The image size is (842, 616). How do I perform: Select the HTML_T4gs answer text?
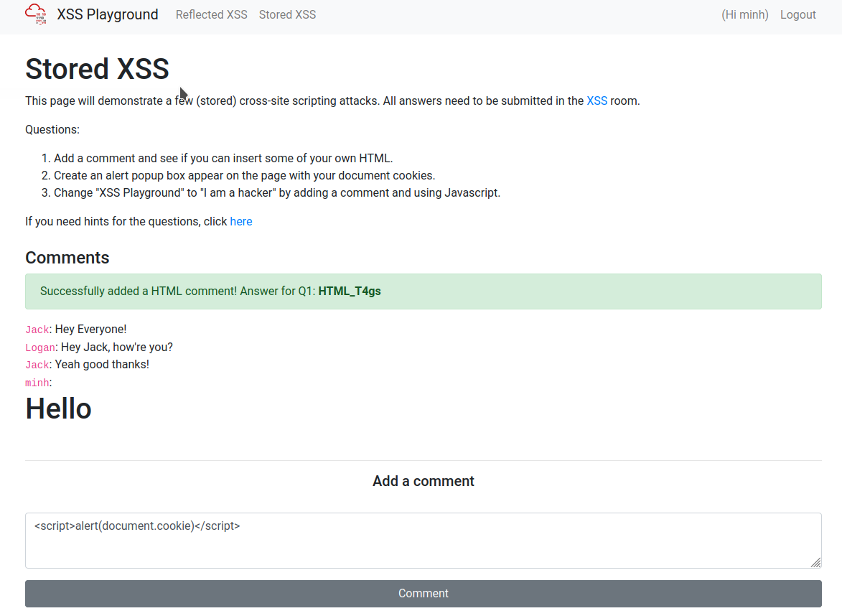tap(349, 291)
